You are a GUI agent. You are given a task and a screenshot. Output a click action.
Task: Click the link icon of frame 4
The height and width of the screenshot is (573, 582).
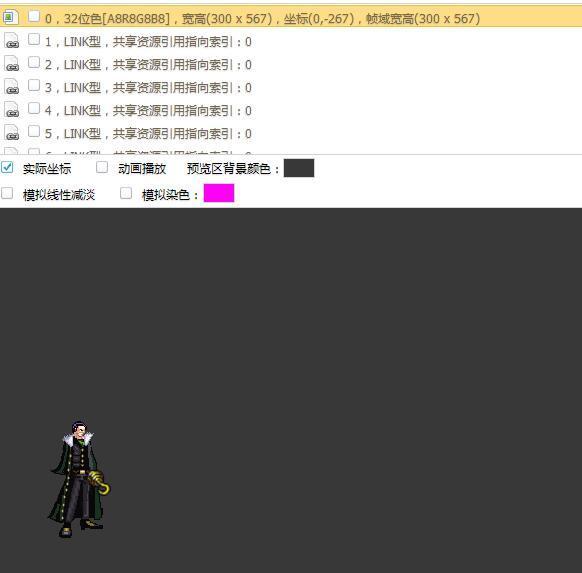(x=12, y=109)
